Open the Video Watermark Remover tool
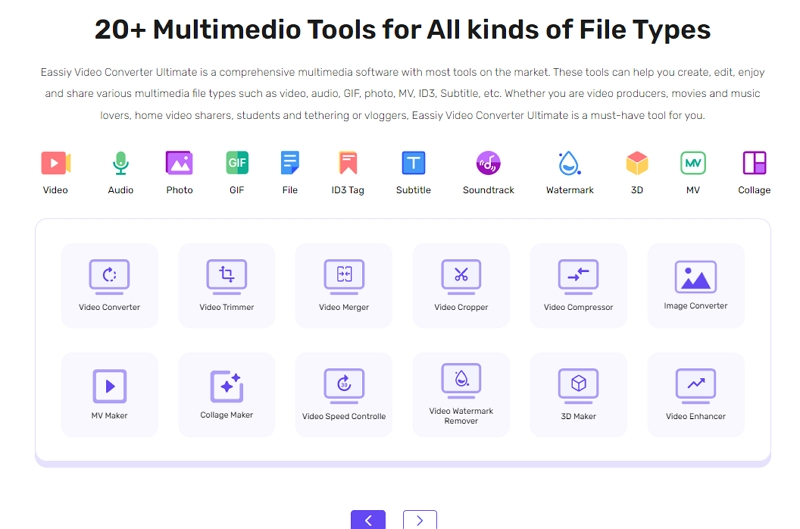 pyautogui.click(x=461, y=394)
